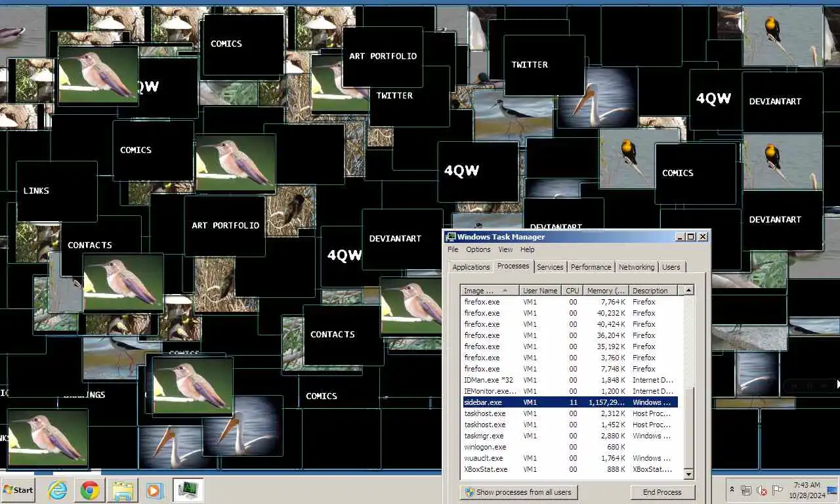Click CPU value 11 for sidebar.exe
The width and height of the screenshot is (840, 504).
click(x=573, y=402)
